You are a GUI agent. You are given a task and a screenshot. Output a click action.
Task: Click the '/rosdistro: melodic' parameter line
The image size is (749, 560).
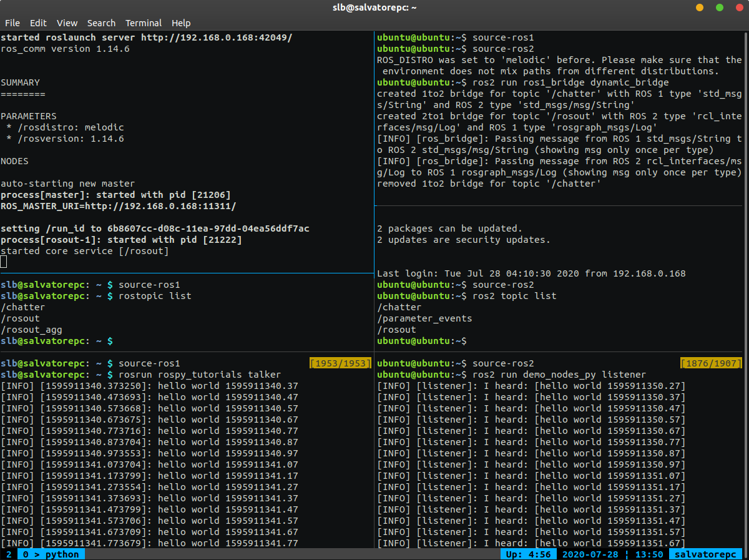[65, 127]
